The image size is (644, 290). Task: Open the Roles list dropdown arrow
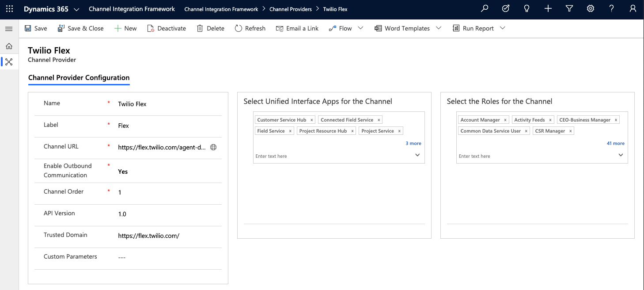621,155
